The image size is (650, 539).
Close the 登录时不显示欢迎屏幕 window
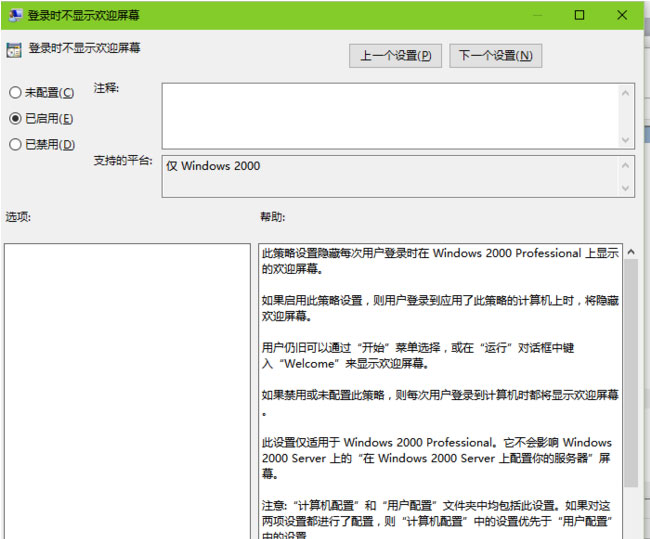[x=622, y=15]
